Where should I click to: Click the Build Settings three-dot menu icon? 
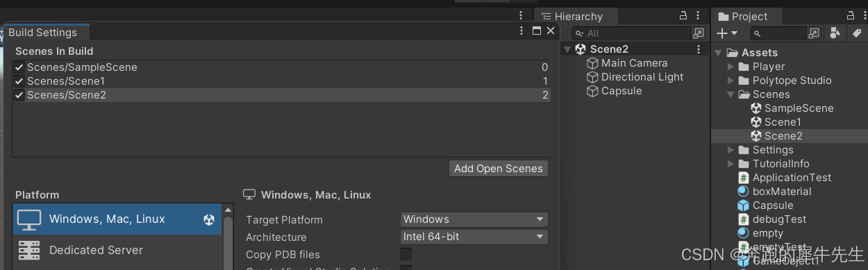tap(521, 31)
